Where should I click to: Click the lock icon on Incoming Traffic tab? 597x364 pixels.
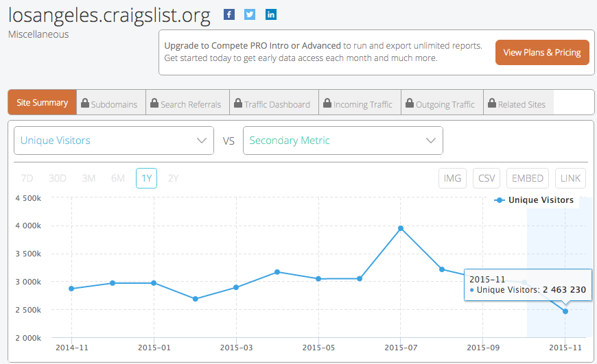tap(327, 103)
